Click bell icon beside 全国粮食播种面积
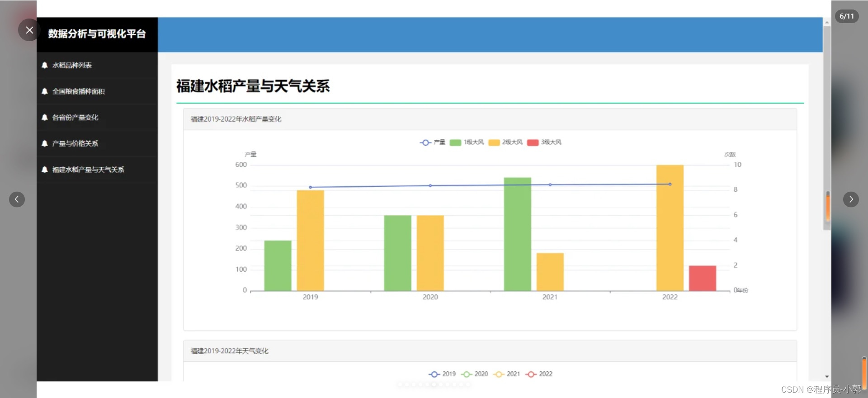This screenshot has width=868, height=398. pos(44,91)
